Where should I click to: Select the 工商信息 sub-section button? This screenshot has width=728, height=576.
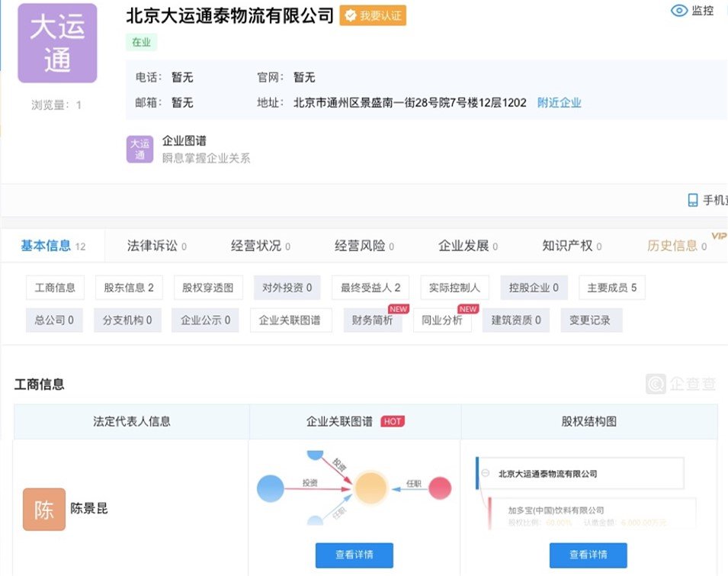55,288
